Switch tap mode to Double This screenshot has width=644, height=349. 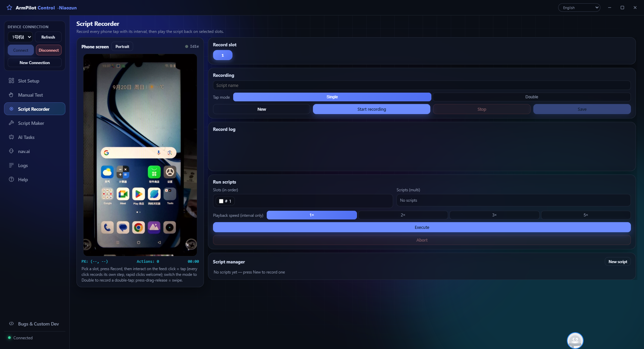coord(532,97)
